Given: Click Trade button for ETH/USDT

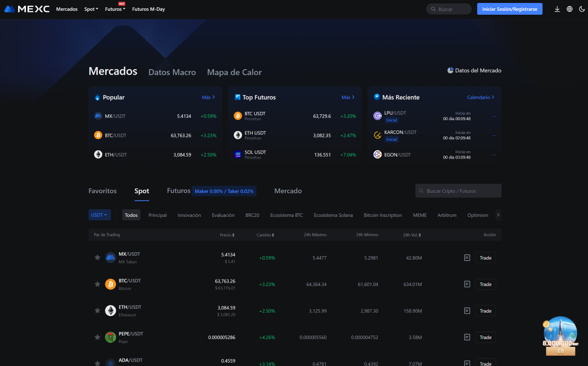Looking at the screenshot, I should (x=486, y=311).
